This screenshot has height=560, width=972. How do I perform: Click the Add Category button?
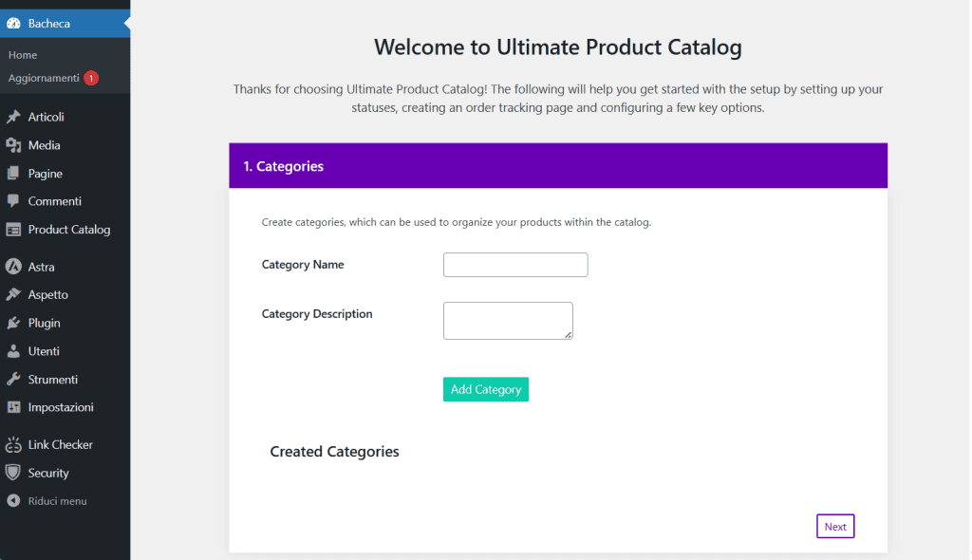coord(485,389)
